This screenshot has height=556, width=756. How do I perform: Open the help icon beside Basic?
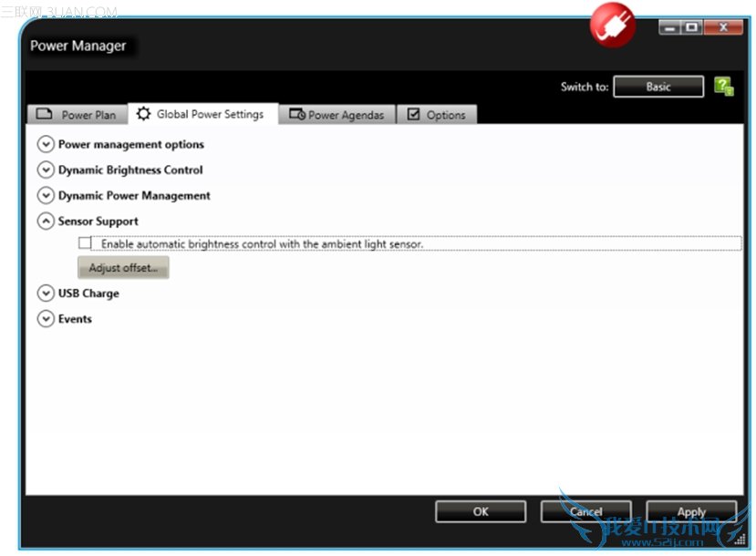[x=724, y=87]
